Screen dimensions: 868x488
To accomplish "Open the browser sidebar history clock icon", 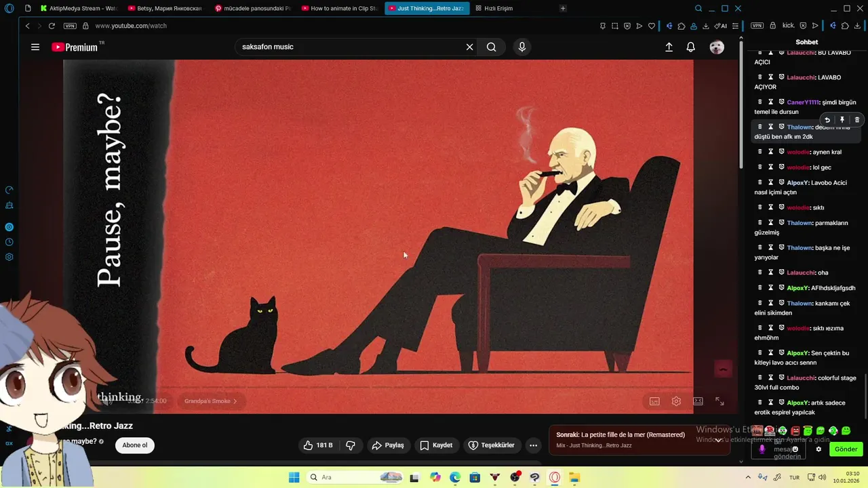I will 9,242.
